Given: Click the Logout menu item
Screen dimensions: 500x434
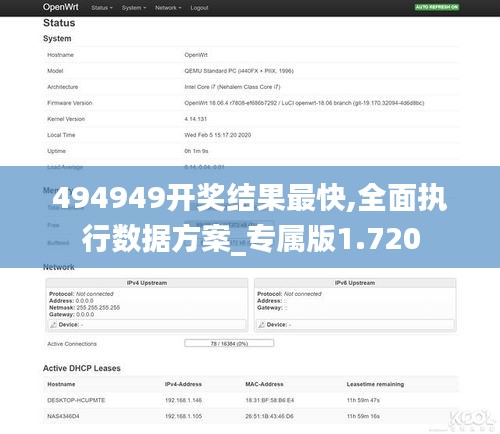Looking at the screenshot, I should 199,8.
